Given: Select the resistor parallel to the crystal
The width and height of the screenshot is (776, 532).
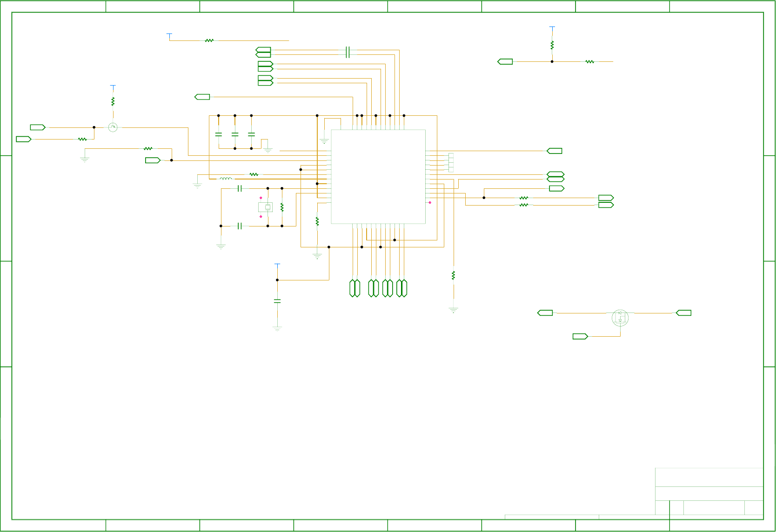Looking at the screenshot, I should point(282,207).
